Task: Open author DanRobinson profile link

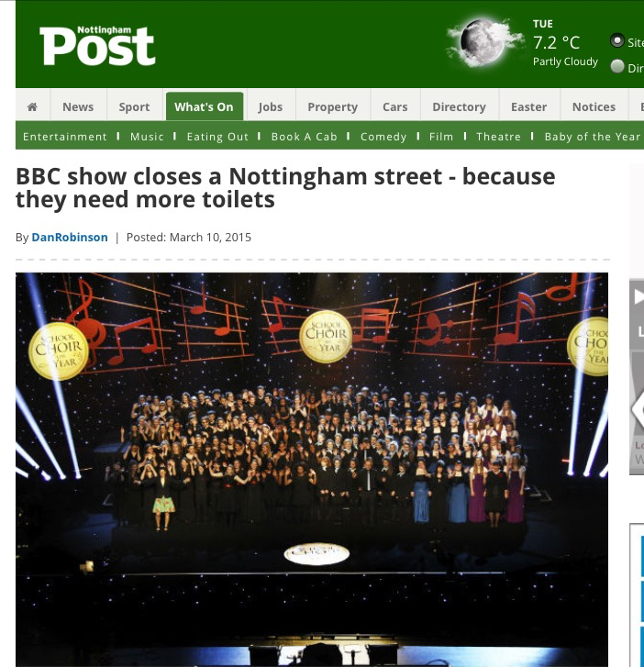Action: click(x=70, y=237)
